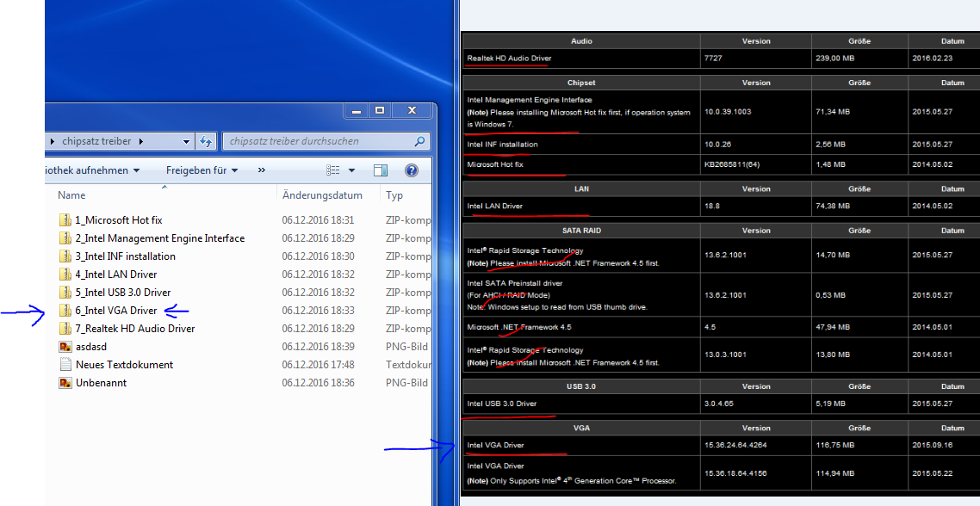Sort files by Typ column header
This screenshot has width=980, height=506.
394,195
